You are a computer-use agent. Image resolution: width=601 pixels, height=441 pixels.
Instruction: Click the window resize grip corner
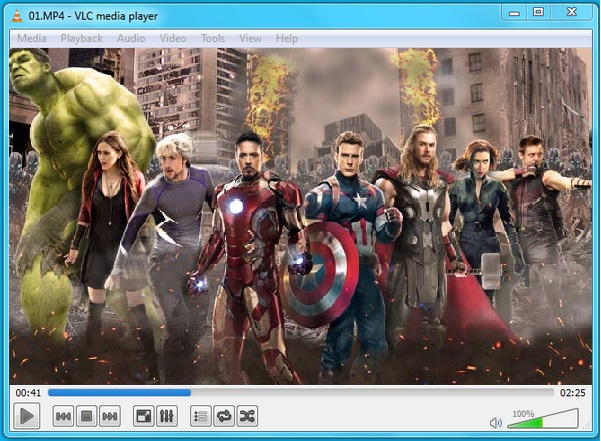coord(588,425)
